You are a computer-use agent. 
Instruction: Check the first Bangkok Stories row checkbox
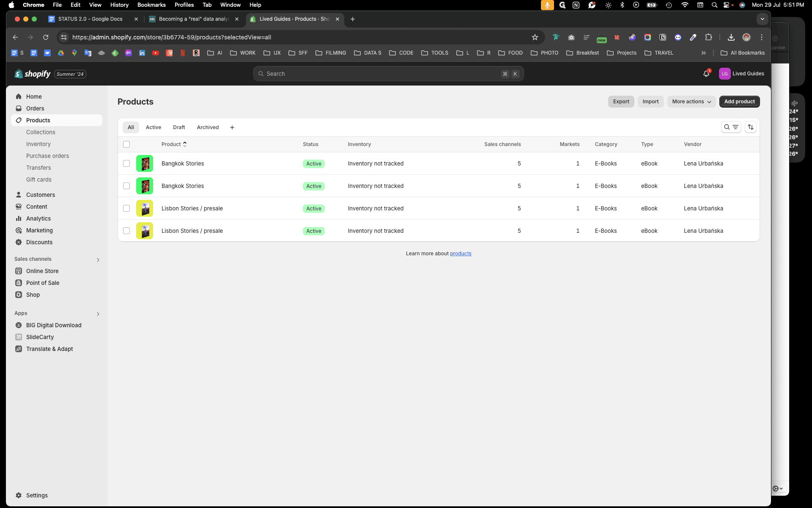(x=126, y=163)
